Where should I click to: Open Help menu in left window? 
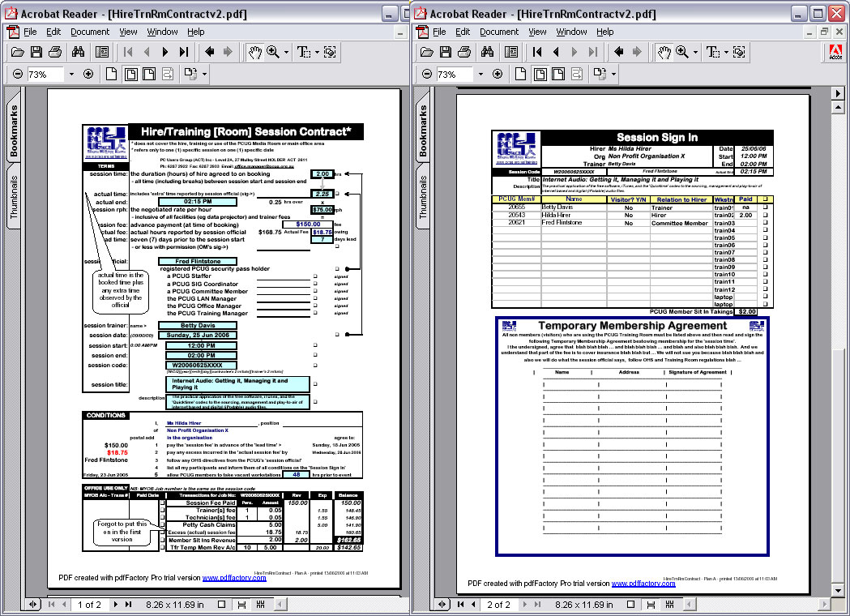pos(196,32)
